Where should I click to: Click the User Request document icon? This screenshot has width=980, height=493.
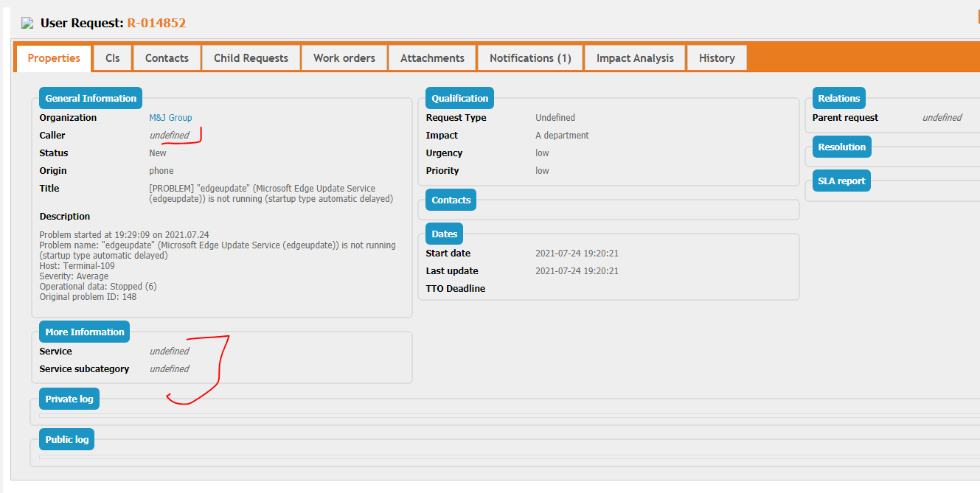tap(27, 23)
